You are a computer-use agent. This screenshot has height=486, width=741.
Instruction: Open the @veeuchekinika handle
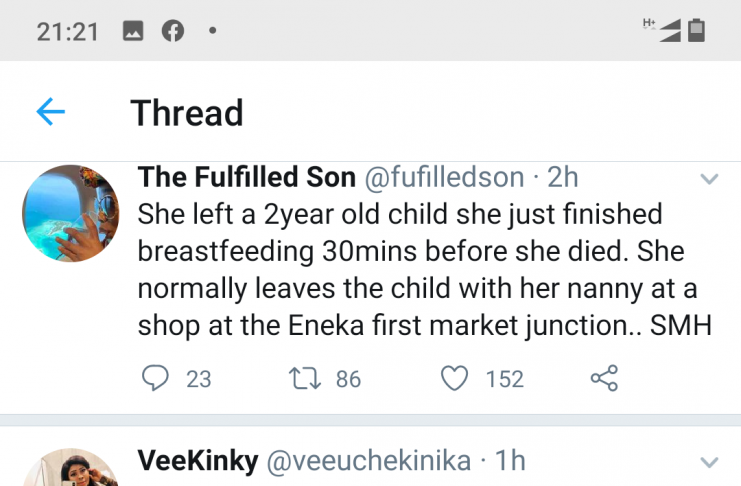click(367, 461)
